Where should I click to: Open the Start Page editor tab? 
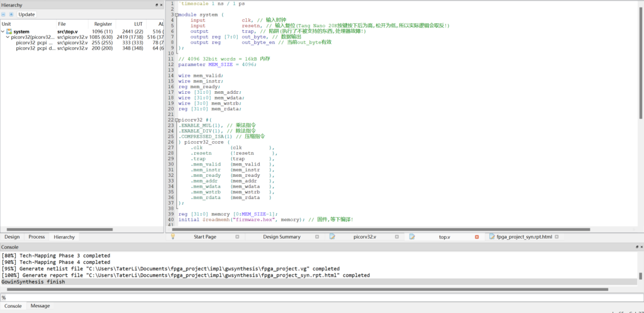[x=205, y=237]
